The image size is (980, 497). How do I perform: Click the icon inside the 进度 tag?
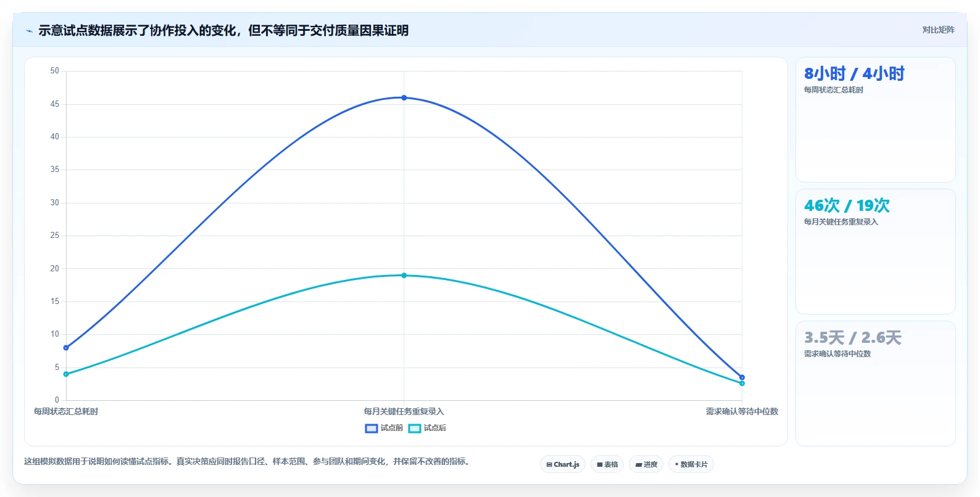pyautogui.click(x=639, y=465)
